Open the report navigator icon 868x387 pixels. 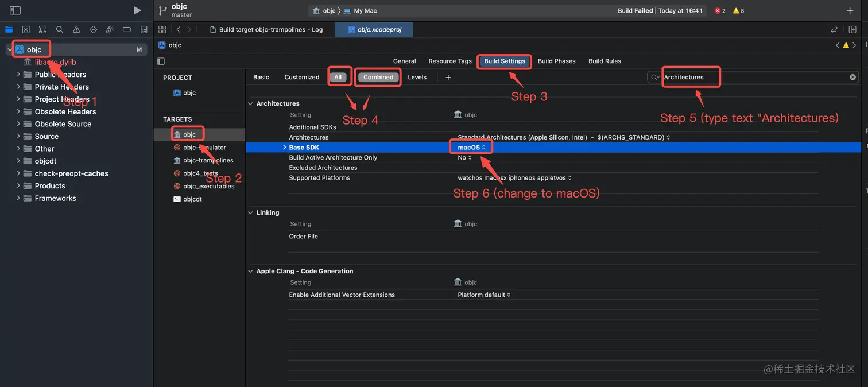(144, 29)
